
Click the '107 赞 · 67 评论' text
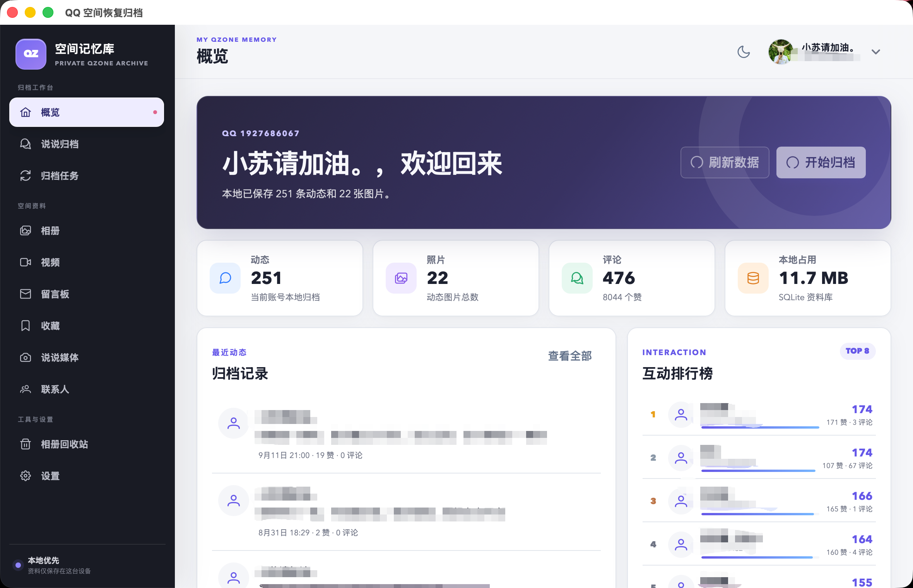847,465
